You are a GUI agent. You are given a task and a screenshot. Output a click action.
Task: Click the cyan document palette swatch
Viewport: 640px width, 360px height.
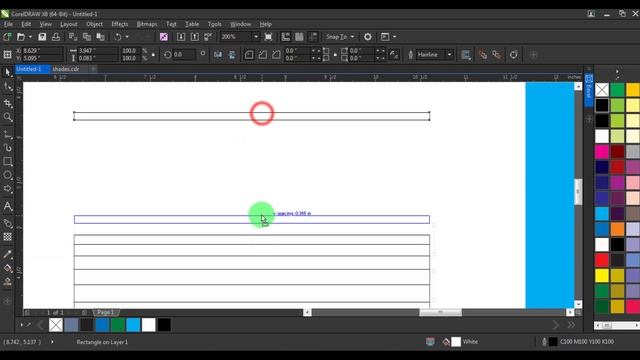click(x=133, y=325)
